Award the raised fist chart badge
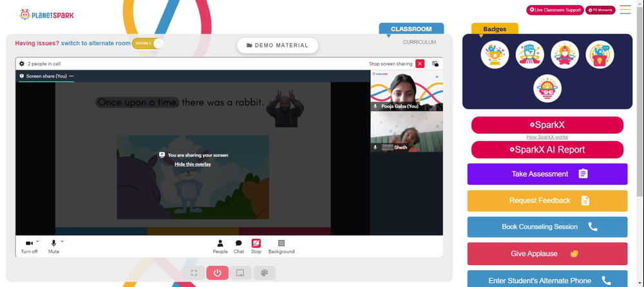The image size is (644, 287). click(530, 55)
